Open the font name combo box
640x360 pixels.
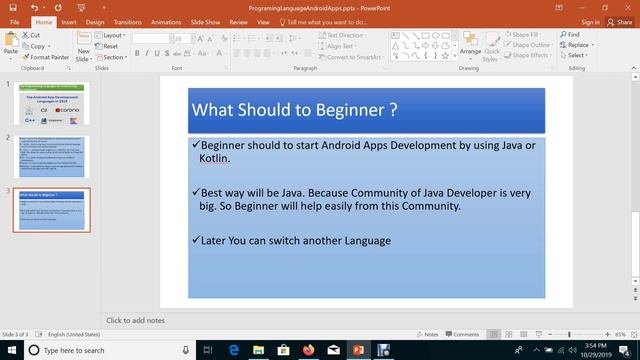[153, 39]
